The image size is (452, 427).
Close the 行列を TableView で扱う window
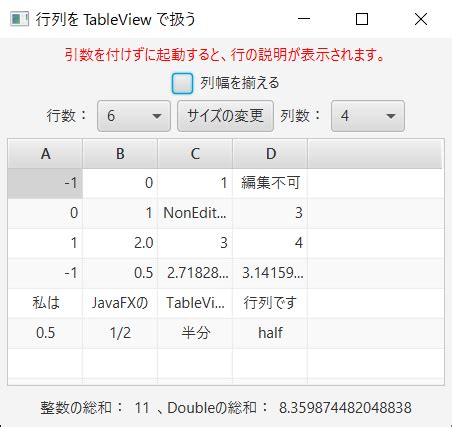[421, 19]
